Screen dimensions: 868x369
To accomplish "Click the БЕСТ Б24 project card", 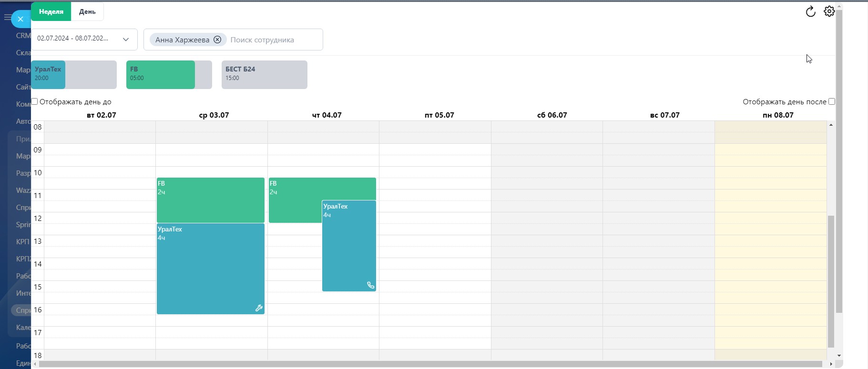I will (264, 74).
